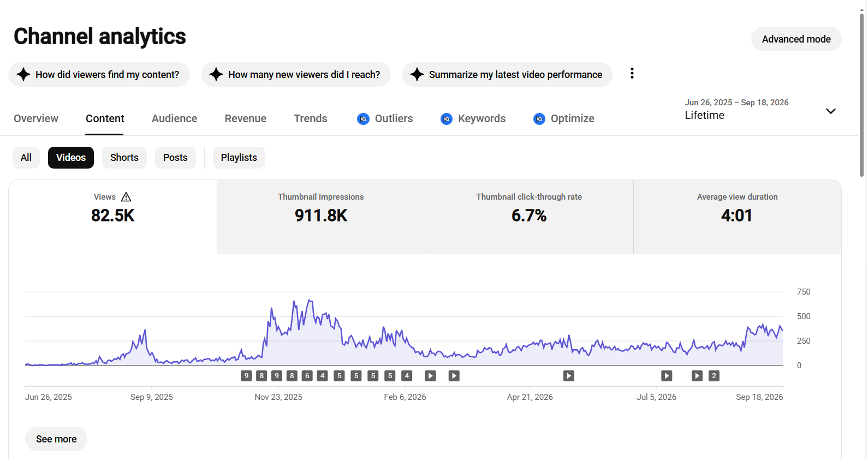This screenshot has height=461, width=868.
Task: Click the sparkle icon on 'How did viewers find my content?'
Action: [23, 74]
